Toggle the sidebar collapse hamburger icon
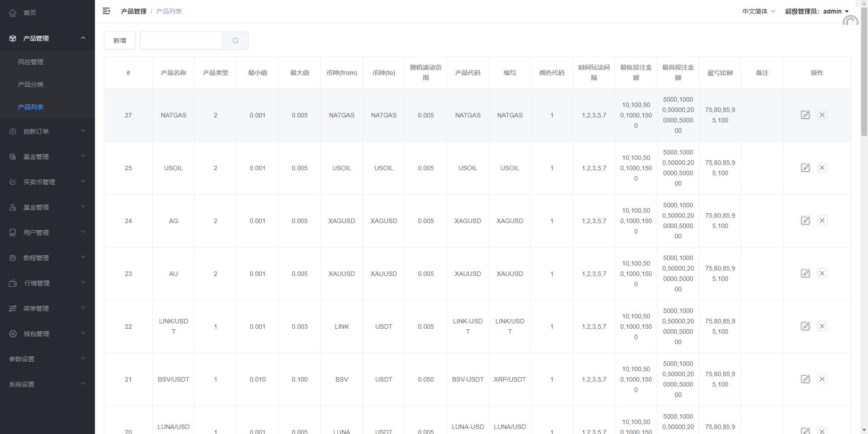 tap(106, 11)
